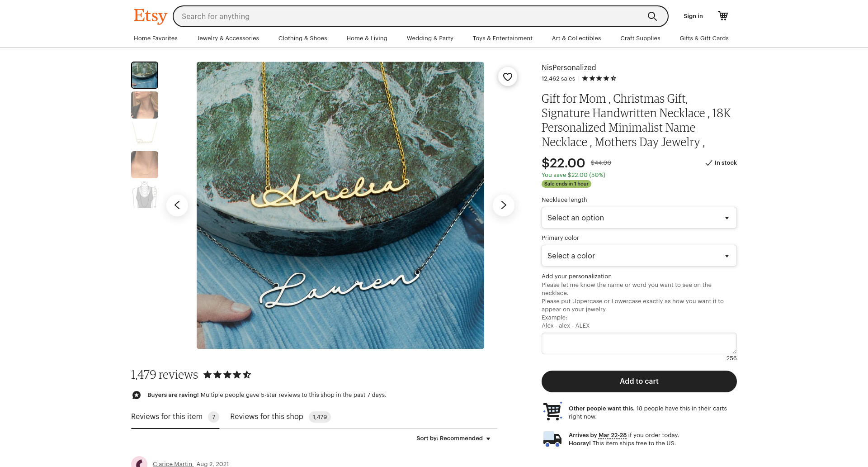
Task: Favorite this item with the heart icon
Action: click(508, 77)
